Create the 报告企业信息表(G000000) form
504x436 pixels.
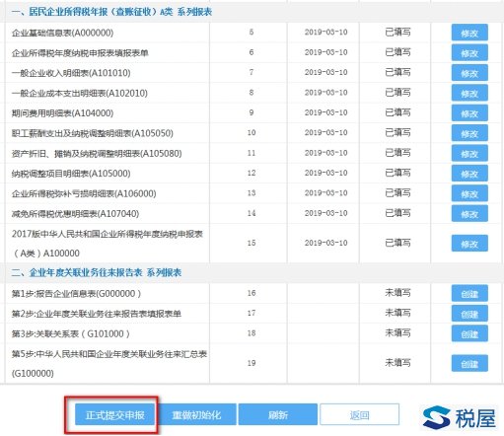[x=469, y=293]
